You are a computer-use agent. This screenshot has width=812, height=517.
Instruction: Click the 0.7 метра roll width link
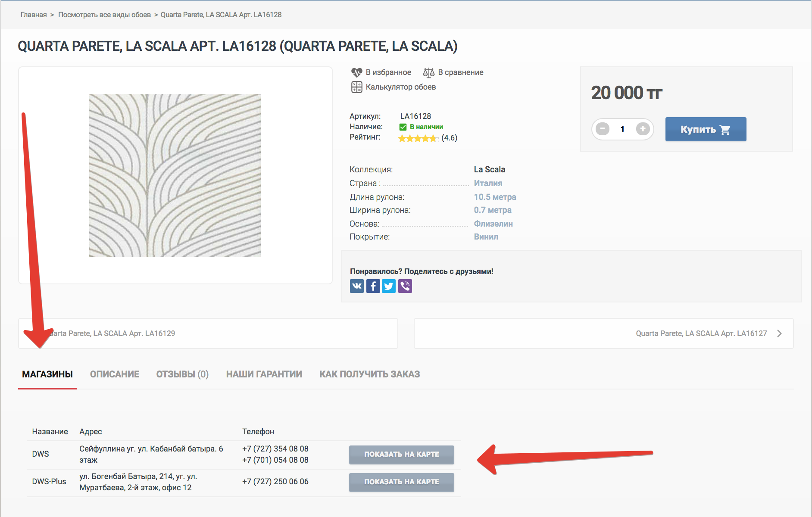493,210
